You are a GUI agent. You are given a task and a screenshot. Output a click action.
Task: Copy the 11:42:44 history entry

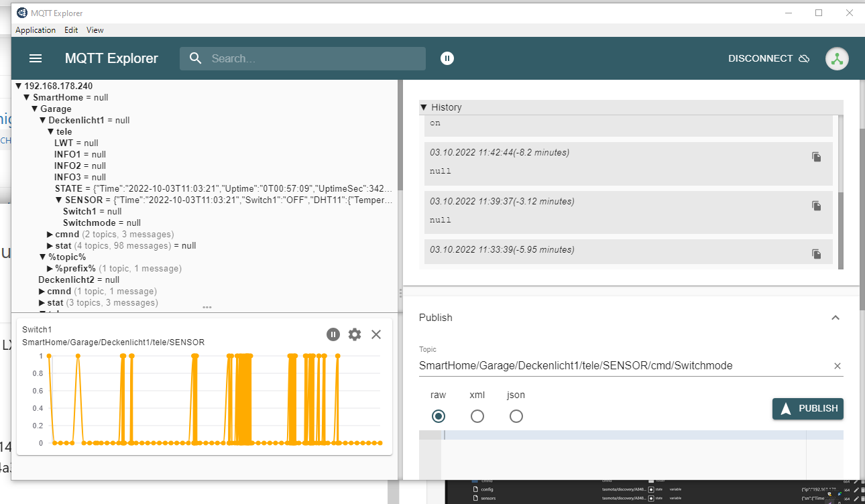point(816,156)
